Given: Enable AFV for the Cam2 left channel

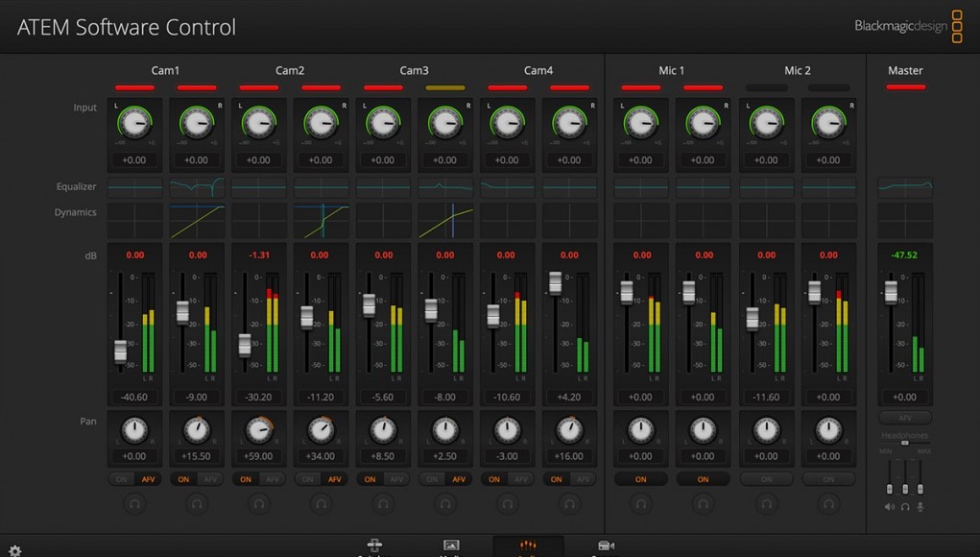Looking at the screenshot, I should 273,479.
